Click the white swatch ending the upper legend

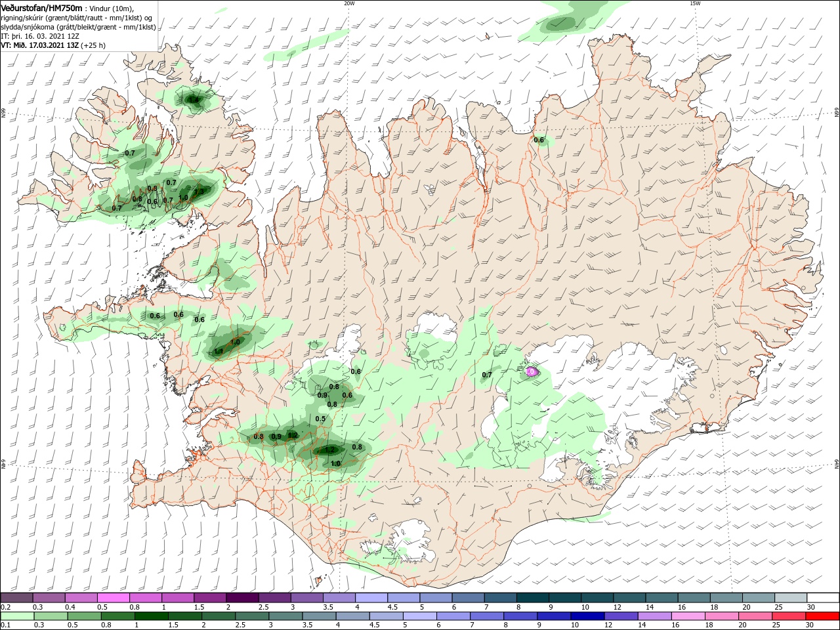point(822,598)
